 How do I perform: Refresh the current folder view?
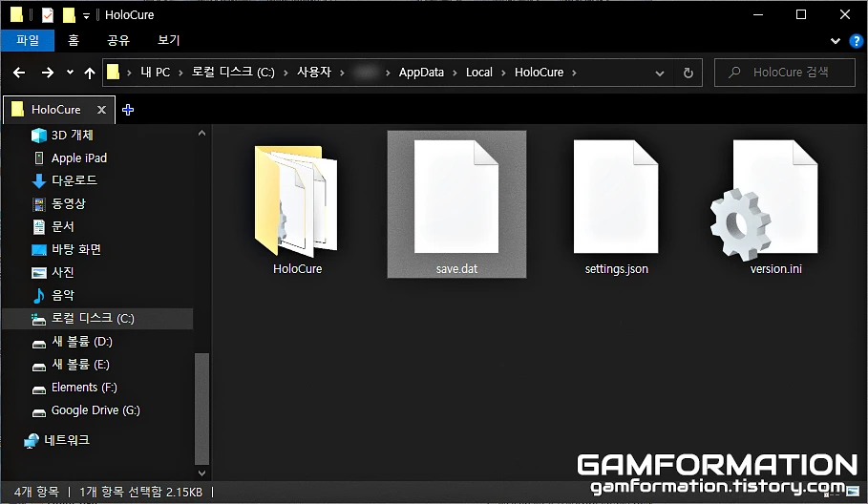[x=688, y=73]
